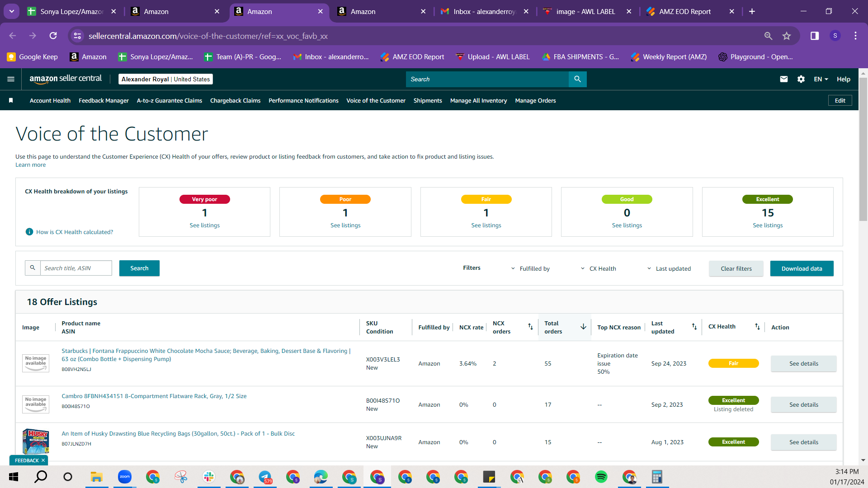
Task: Open a new browser tab
Action: (752, 11)
